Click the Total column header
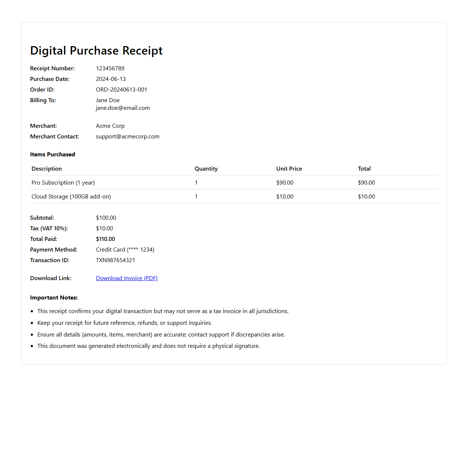468x476 pixels. [x=364, y=169]
